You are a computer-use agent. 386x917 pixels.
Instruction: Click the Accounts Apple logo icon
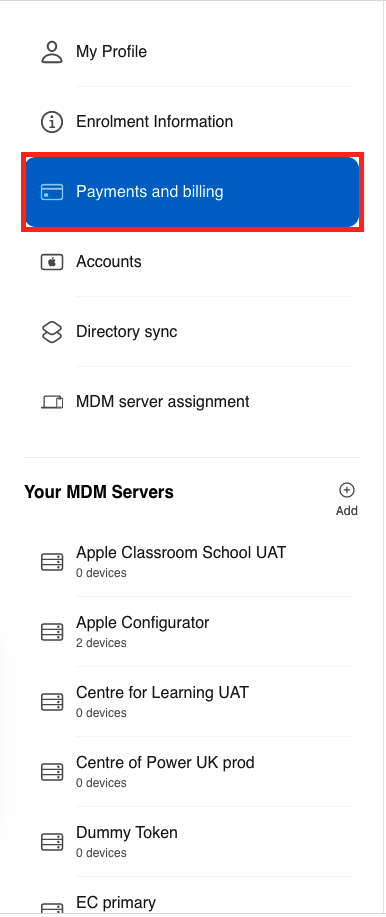[51, 262]
